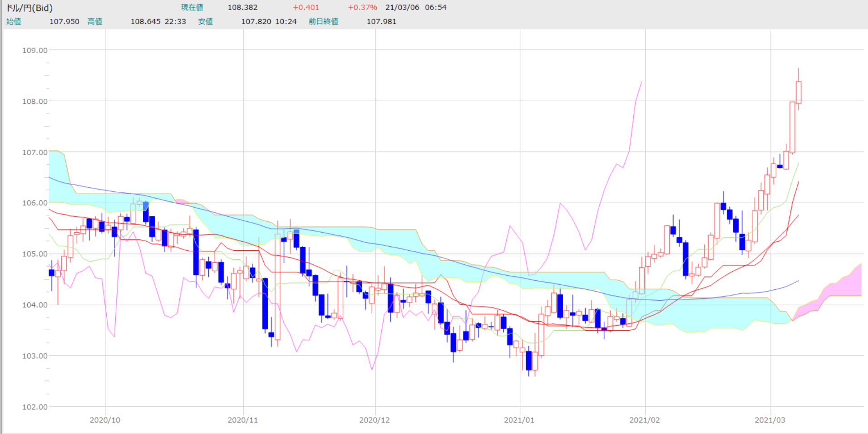Select the 前日終値 label
This screenshot has width=868, height=434.
click(323, 21)
